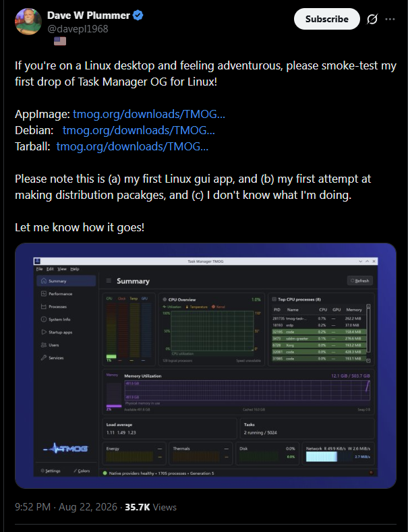The width and height of the screenshot is (408, 532).
Task: Open Colors at the sidebar bottom
Action: (x=82, y=471)
